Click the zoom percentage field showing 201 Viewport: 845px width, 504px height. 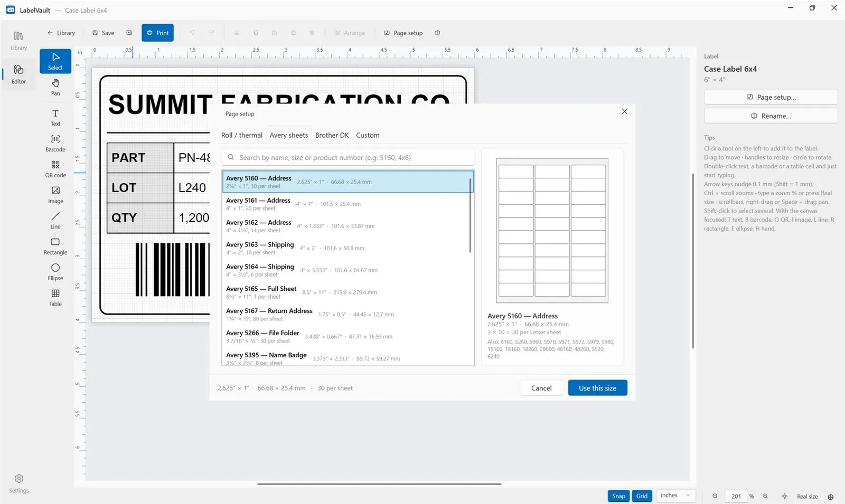(x=736, y=496)
